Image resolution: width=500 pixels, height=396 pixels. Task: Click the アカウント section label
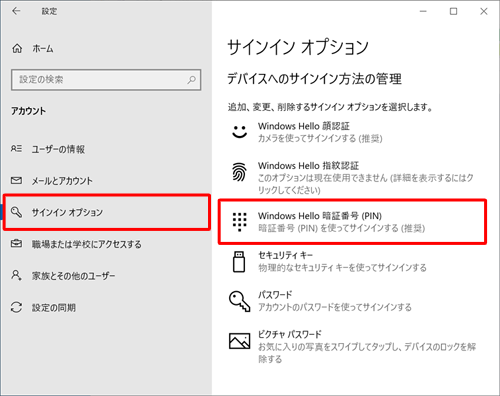(28, 111)
